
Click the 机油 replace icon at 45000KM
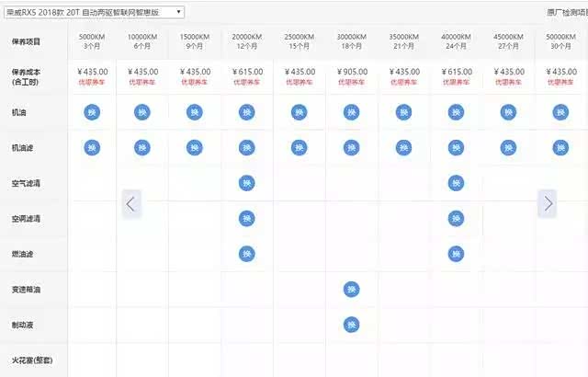click(x=508, y=112)
